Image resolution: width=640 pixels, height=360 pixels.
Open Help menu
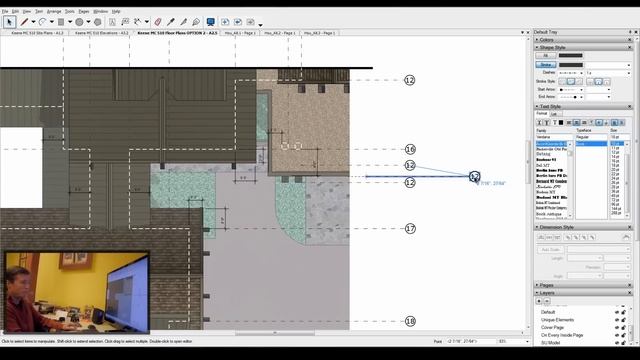pos(116,11)
